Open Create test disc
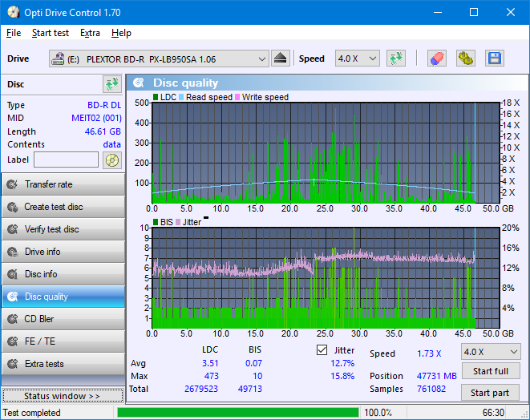The image size is (530, 420). (x=63, y=207)
